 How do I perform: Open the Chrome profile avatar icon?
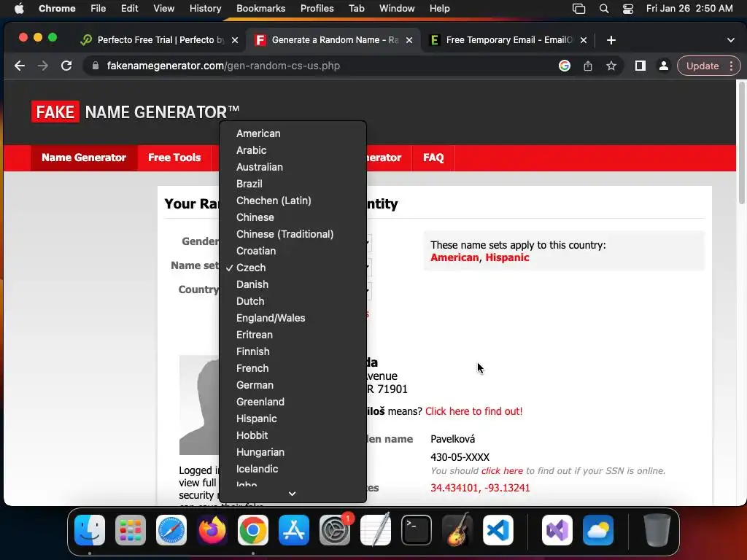click(x=663, y=66)
